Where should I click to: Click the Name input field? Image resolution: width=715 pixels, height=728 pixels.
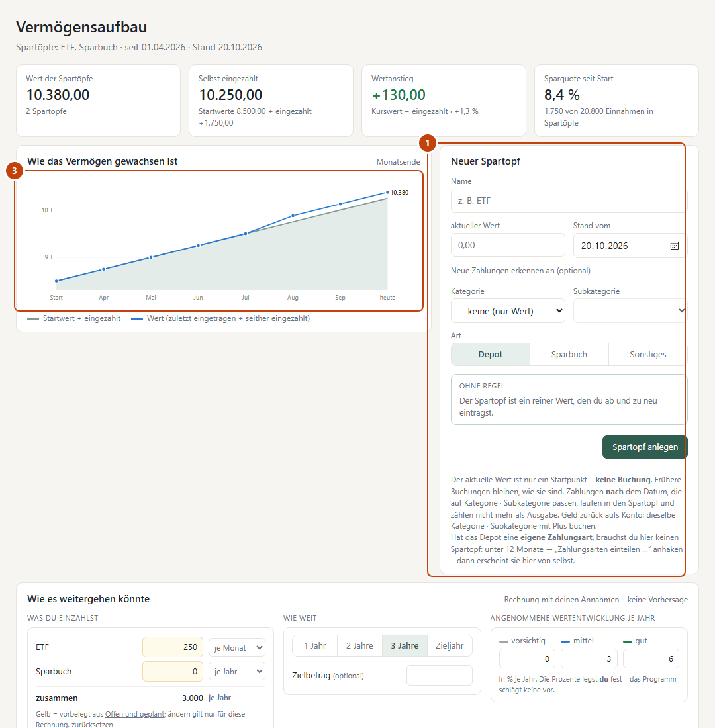(x=569, y=201)
